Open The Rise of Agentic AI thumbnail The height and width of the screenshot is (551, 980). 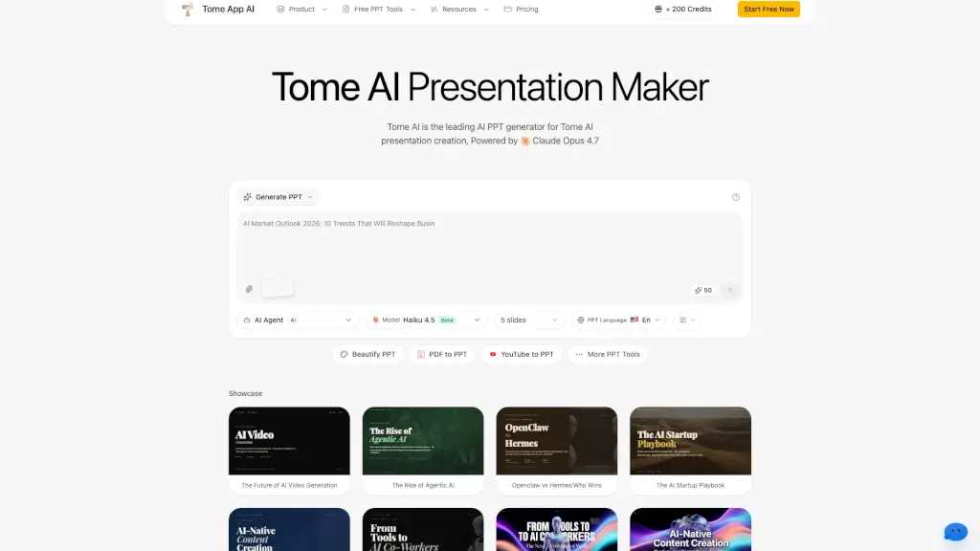point(423,441)
